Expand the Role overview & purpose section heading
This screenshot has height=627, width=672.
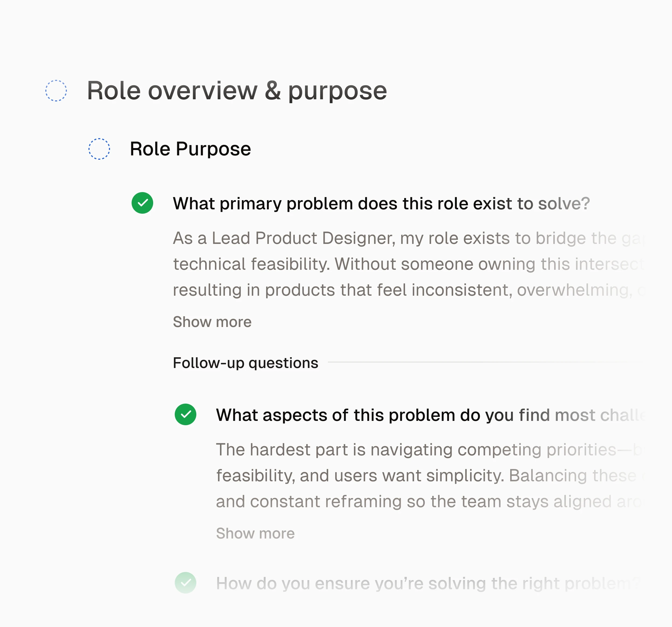point(236,91)
